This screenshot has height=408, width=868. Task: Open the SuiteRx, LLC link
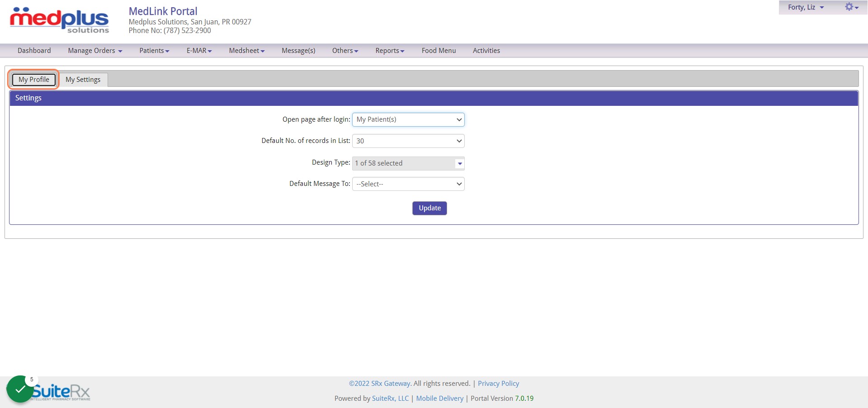pos(390,399)
